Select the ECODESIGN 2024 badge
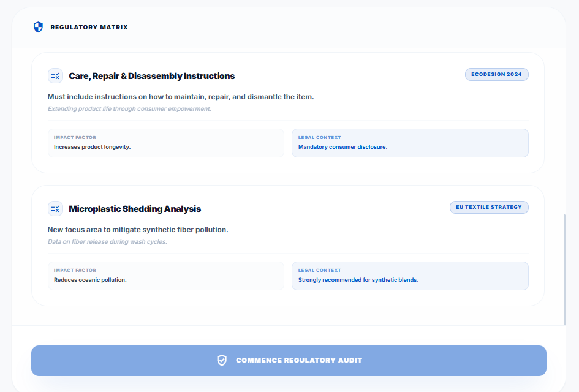 tap(496, 74)
